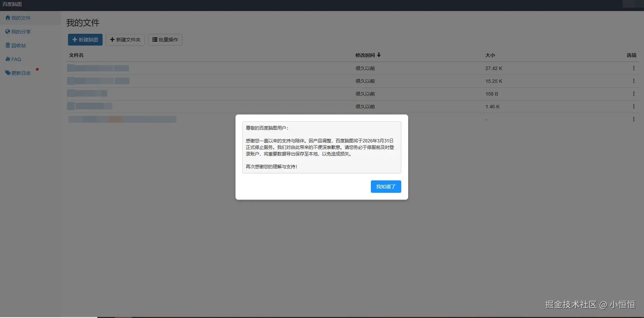Click the home icon beside 我的文件

coord(8,18)
